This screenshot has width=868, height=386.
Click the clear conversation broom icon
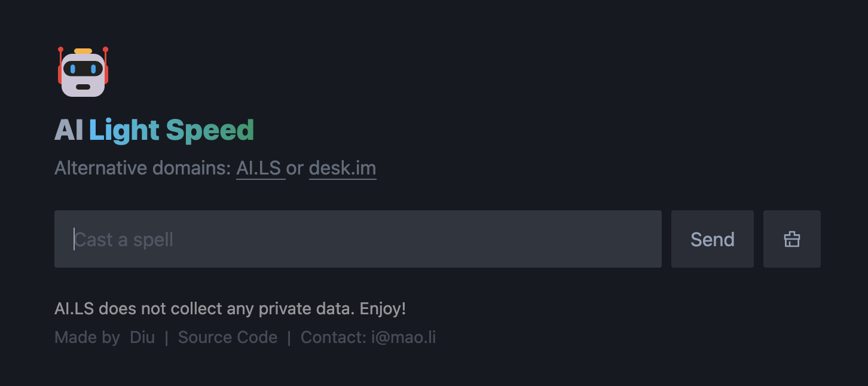coord(791,239)
